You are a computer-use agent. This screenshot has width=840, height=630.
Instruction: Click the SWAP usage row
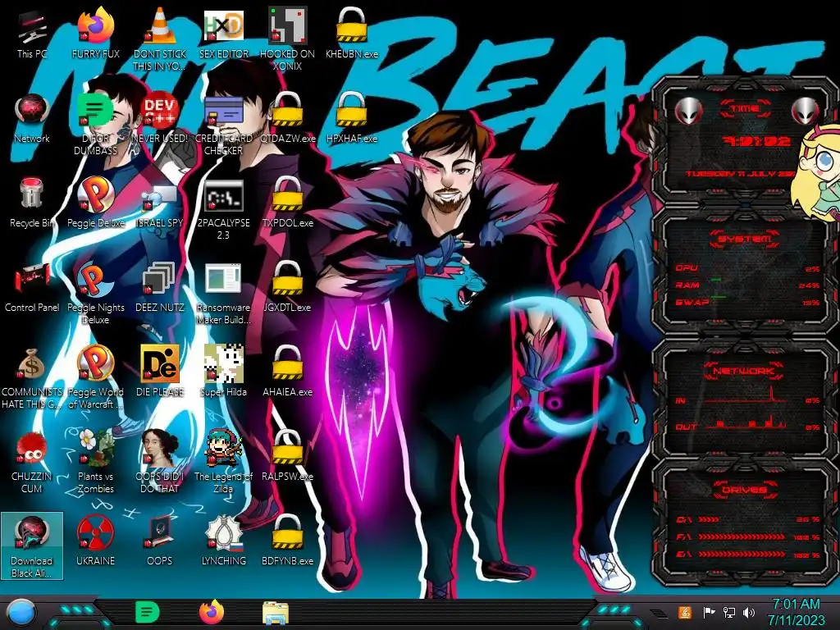[747, 302]
